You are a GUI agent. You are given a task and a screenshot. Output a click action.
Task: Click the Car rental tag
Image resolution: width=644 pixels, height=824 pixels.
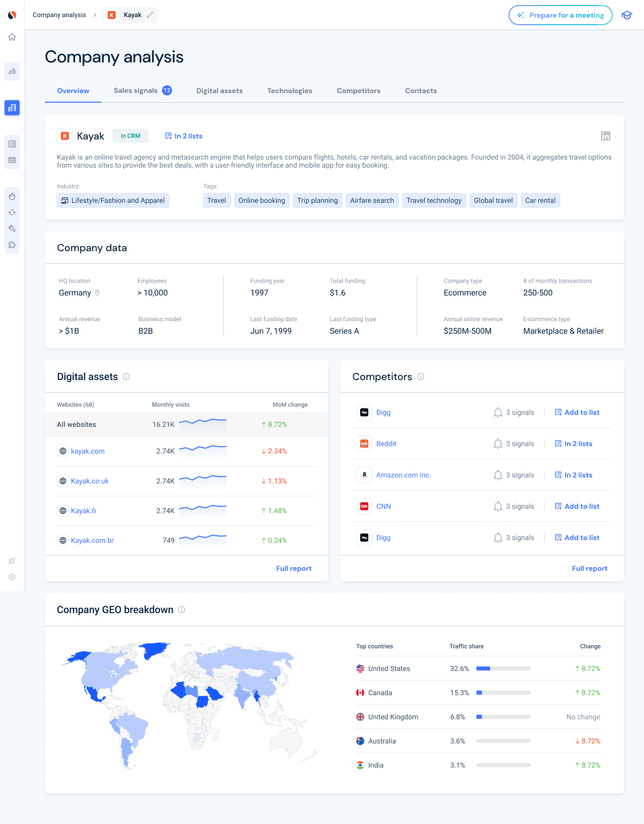coord(540,200)
